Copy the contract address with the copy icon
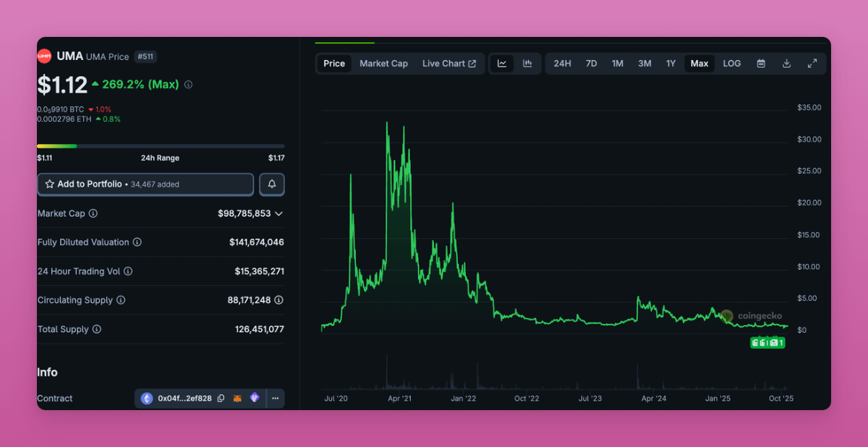The image size is (868, 447). [x=221, y=399]
